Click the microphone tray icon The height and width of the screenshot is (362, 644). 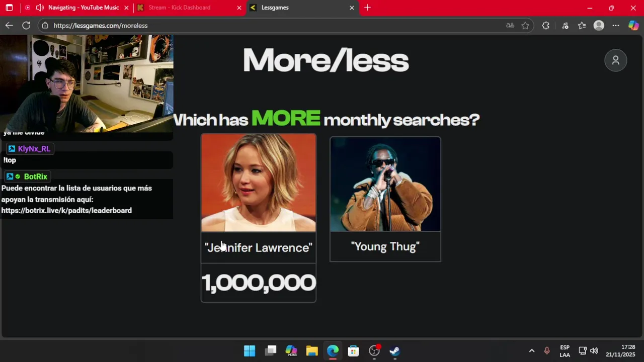547,350
